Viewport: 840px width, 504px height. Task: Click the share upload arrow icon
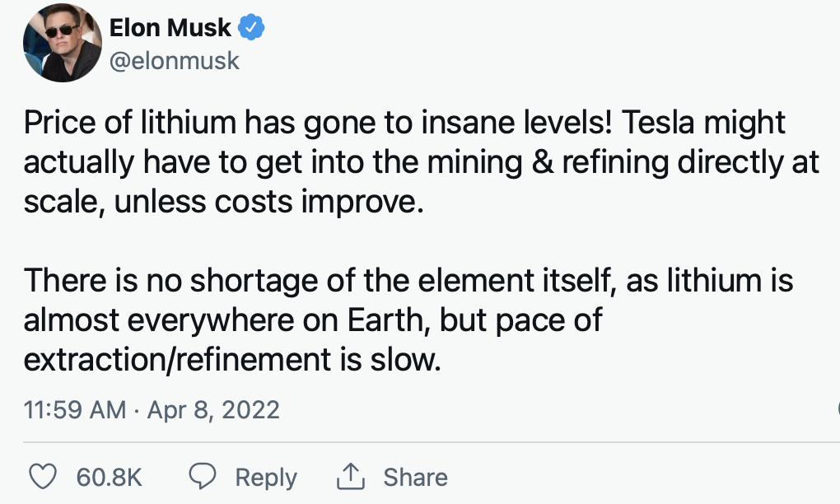coord(350,477)
